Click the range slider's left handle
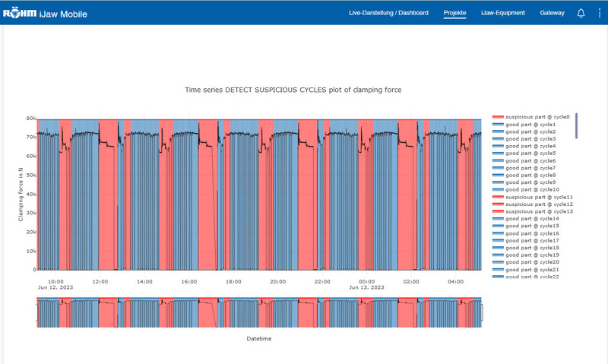The width and height of the screenshot is (608, 364). point(37,312)
